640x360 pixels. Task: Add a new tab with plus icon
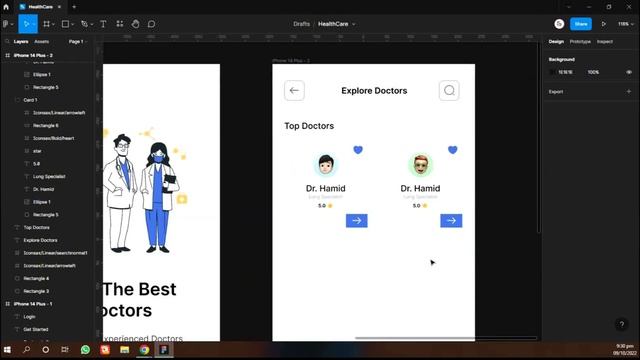(x=74, y=7)
